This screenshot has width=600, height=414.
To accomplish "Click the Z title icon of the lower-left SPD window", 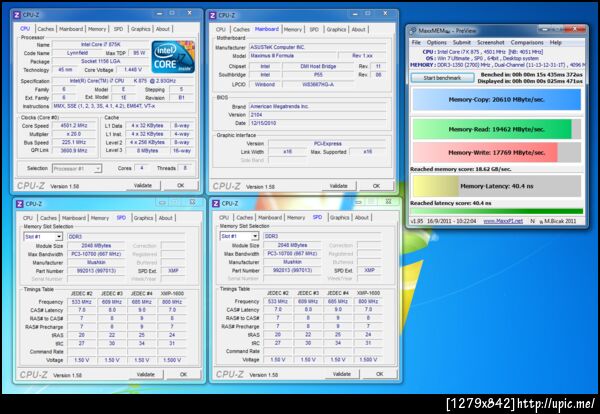I will (x=20, y=204).
